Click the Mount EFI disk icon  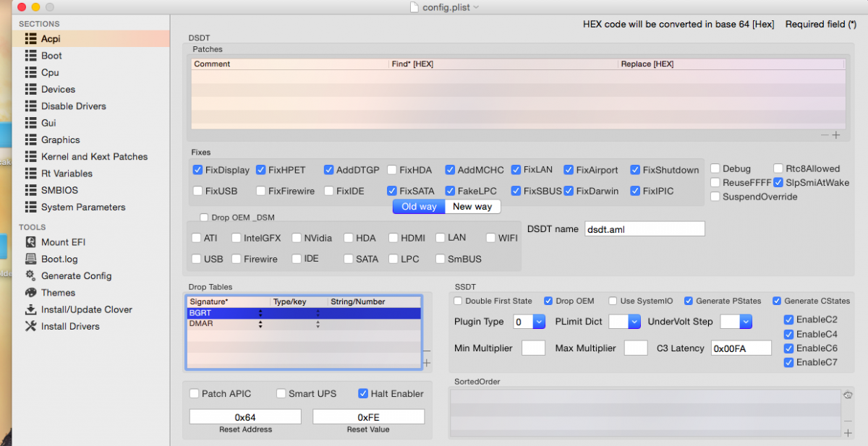click(x=30, y=242)
